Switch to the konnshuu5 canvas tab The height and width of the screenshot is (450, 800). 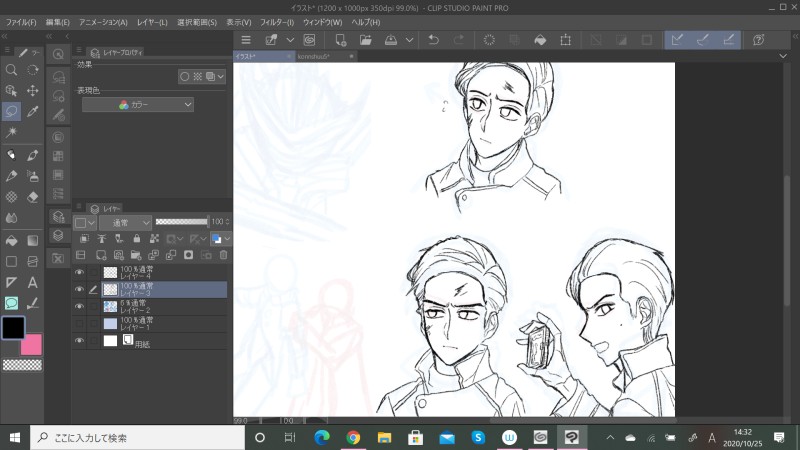click(315, 57)
